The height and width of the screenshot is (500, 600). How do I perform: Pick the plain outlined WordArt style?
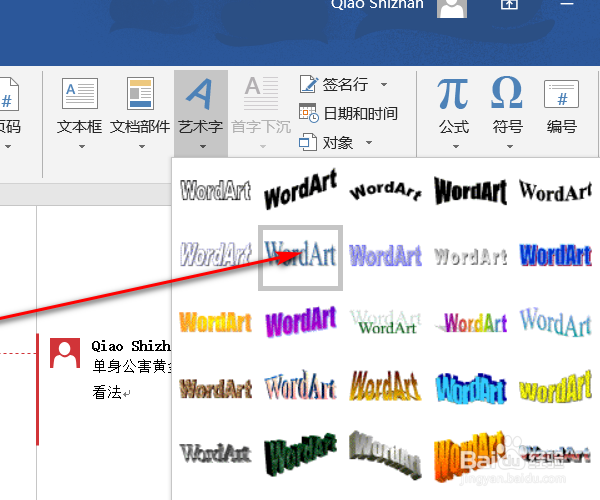[x=216, y=190]
